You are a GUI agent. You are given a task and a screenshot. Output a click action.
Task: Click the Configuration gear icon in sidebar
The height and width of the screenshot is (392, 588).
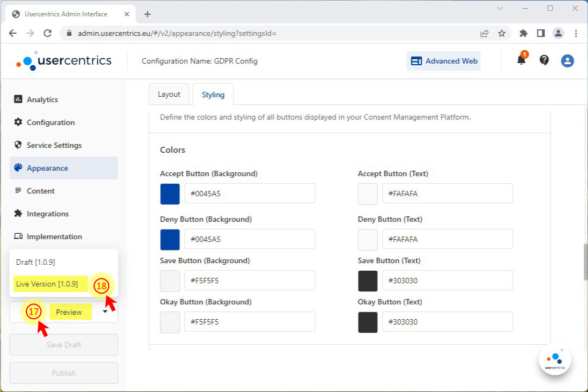18,122
